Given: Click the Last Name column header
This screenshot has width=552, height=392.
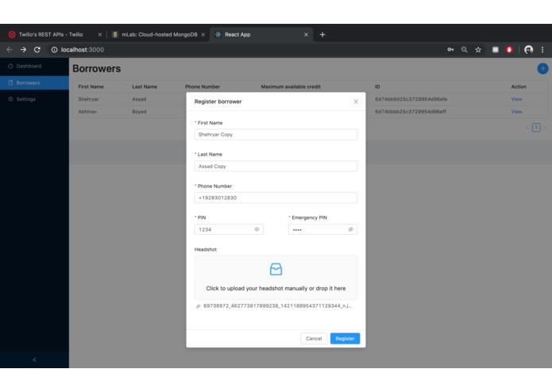Looking at the screenshot, I should 145,86.
